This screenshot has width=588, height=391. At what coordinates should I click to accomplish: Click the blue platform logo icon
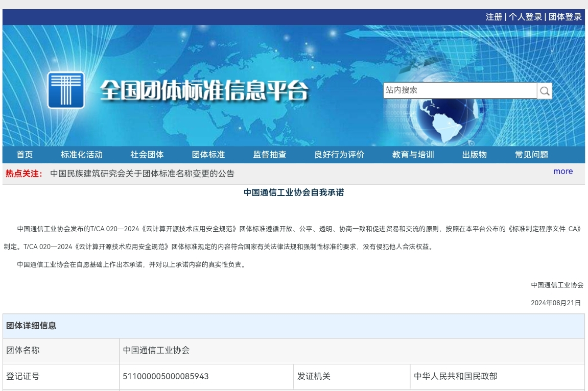point(66,90)
